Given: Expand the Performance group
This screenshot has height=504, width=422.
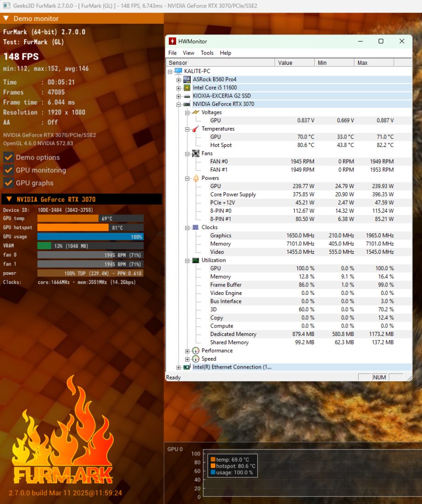Looking at the screenshot, I should pyautogui.click(x=187, y=351).
